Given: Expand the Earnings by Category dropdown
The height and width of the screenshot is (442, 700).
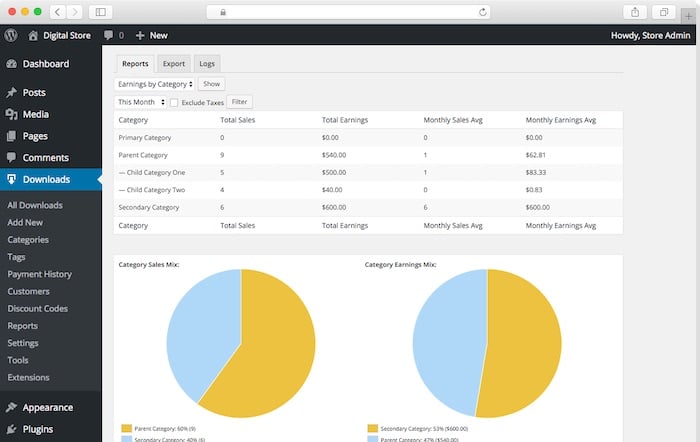Looking at the screenshot, I should click(x=155, y=84).
